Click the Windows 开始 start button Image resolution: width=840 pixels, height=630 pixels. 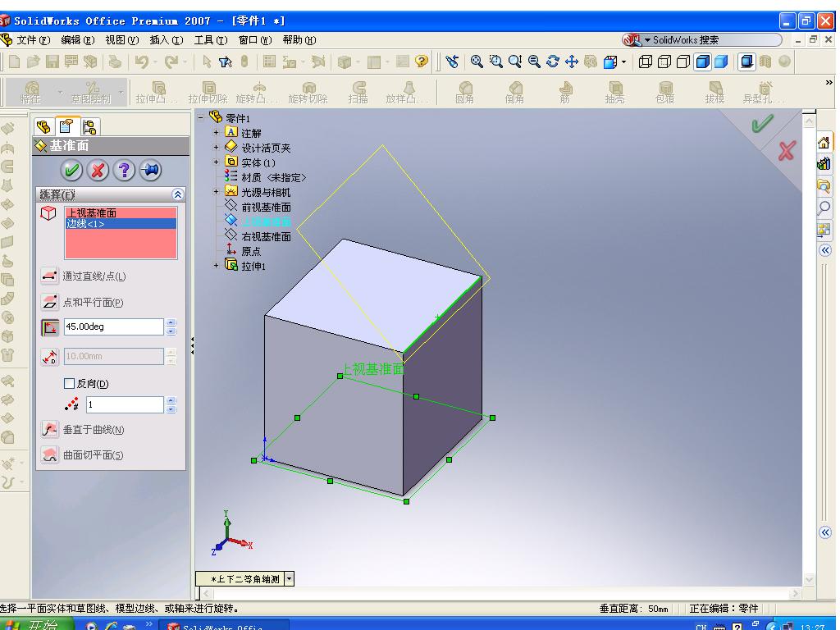click(x=35, y=624)
